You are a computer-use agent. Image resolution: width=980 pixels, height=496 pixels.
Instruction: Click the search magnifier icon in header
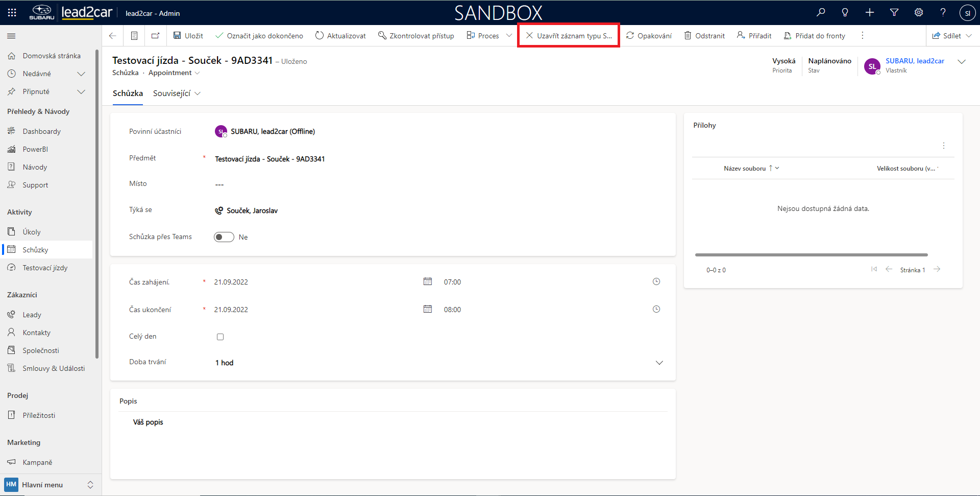coord(821,12)
